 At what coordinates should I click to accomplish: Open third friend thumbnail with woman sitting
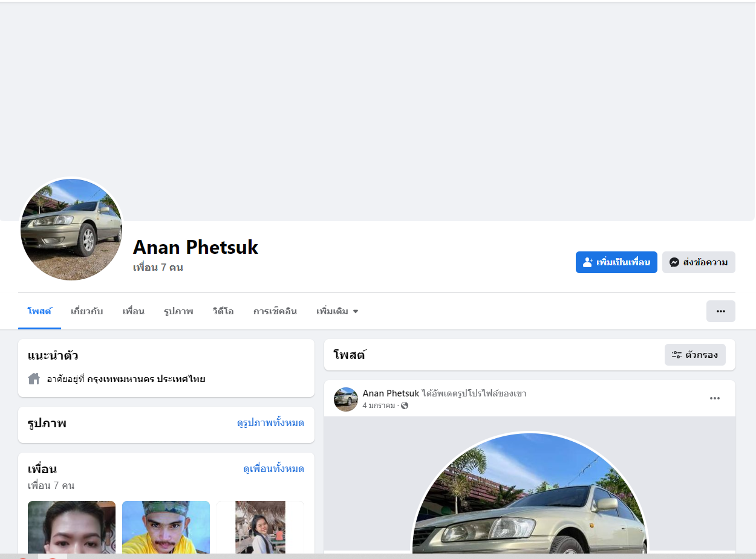(260, 527)
